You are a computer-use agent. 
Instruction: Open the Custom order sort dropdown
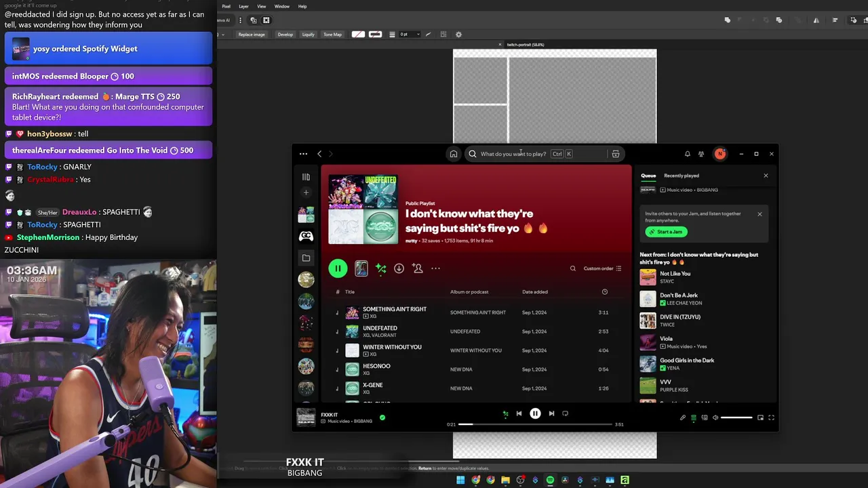click(x=602, y=268)
